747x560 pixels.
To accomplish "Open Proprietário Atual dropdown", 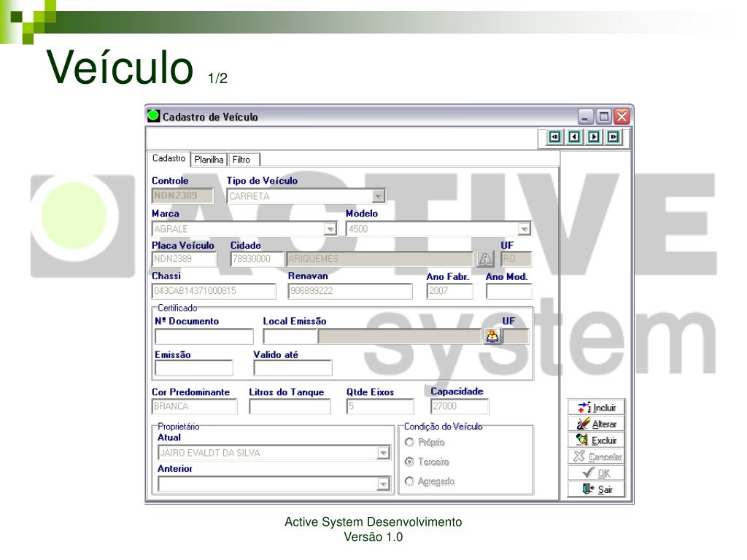I will [x=383, y=453].
